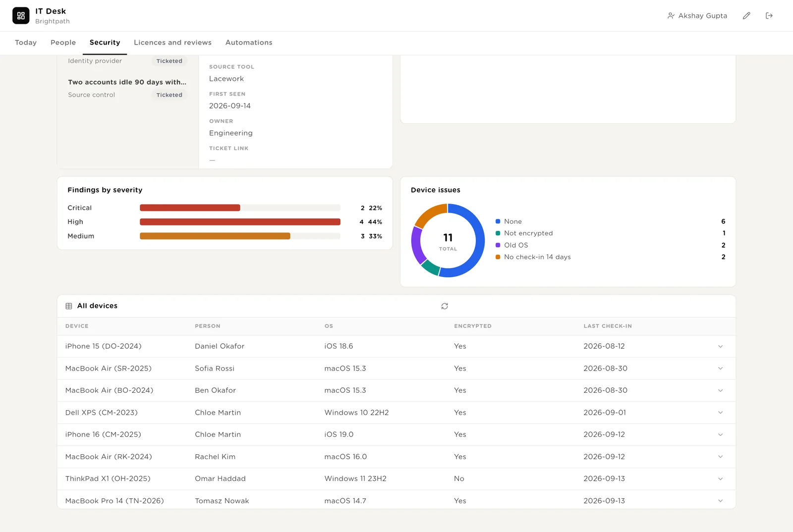Click the IT Desk app logo icon

click(x=21, y=16)
